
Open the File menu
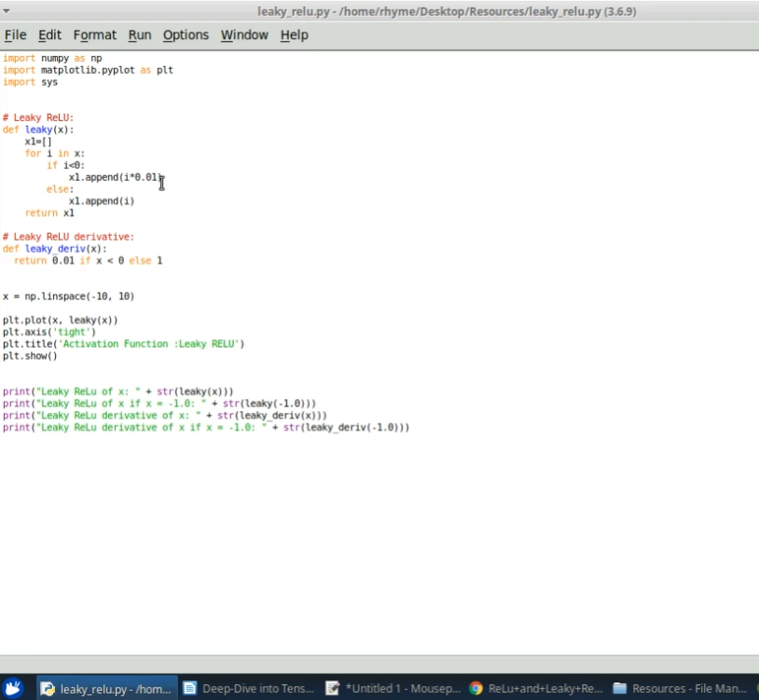pos(15,34)
